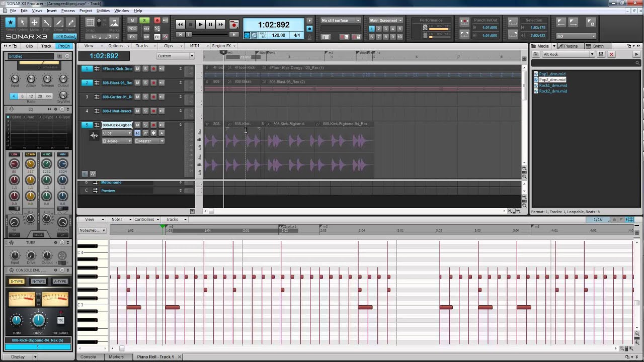The width and height of the screenshot is (644, 362).
Task: Expand the Alt Rock browser dropdown
Action: pyautogui.click(x=568, y=54)
